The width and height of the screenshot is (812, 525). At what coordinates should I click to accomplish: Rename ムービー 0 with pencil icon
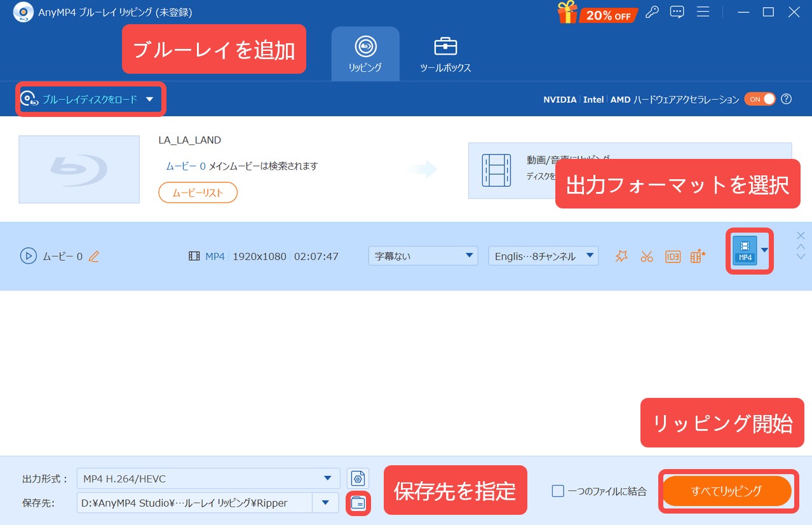click(x=94, y=256)
